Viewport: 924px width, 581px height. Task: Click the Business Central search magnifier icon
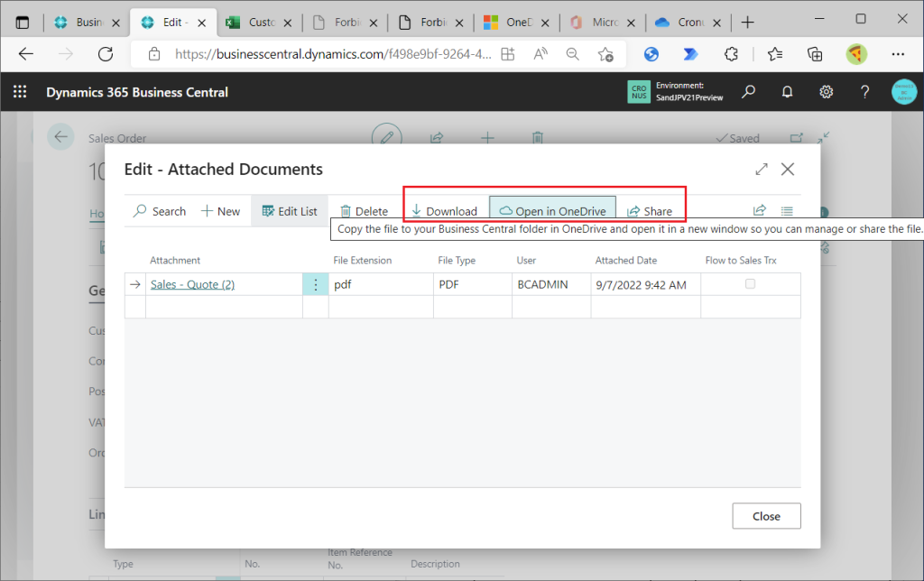coord(748,92)
